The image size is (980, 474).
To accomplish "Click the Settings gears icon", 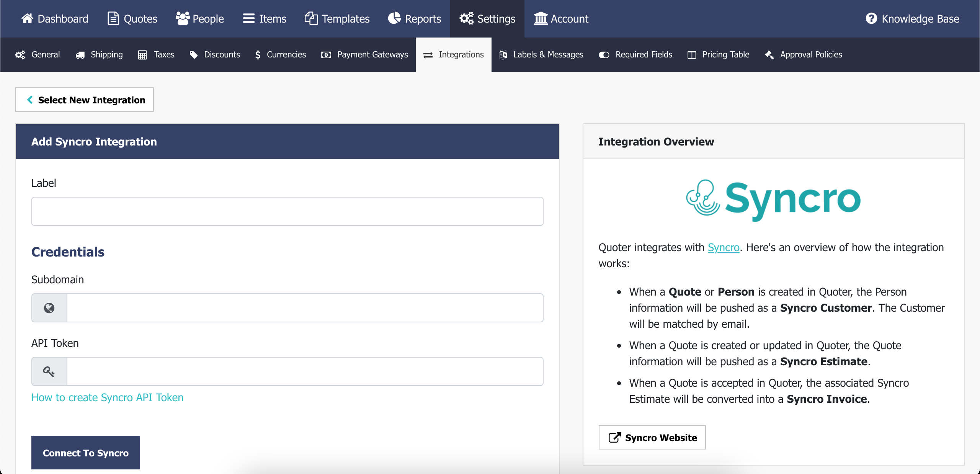I will (x=467, y=18).
